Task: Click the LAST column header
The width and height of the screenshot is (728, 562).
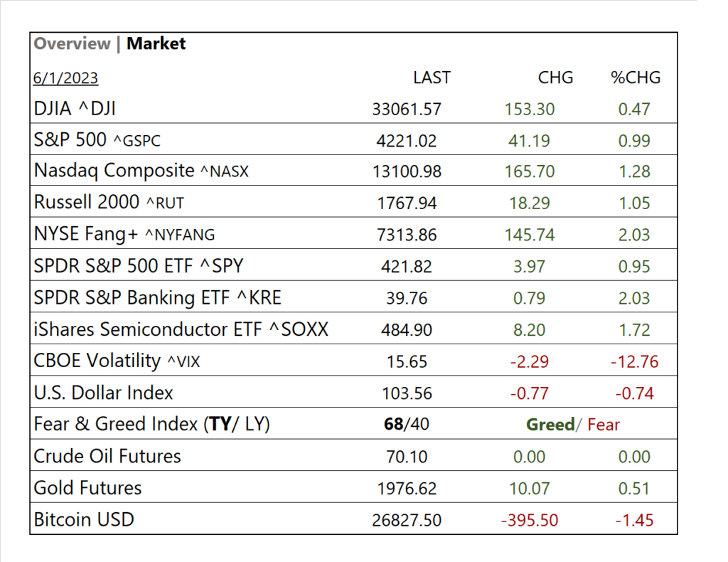Action: click(x=432, y=78)
